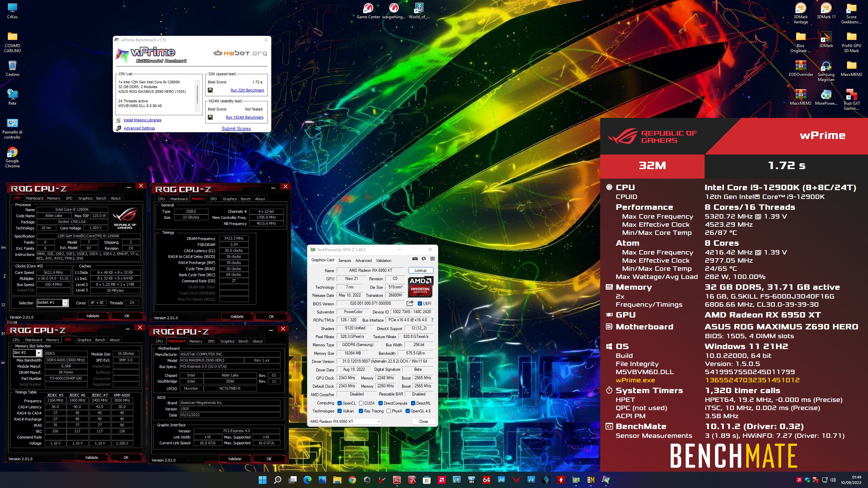The width and height of the screenshot is (868, 488).
Task: Open the Cestino recycle bin icon
Action: tap(13, 68)
